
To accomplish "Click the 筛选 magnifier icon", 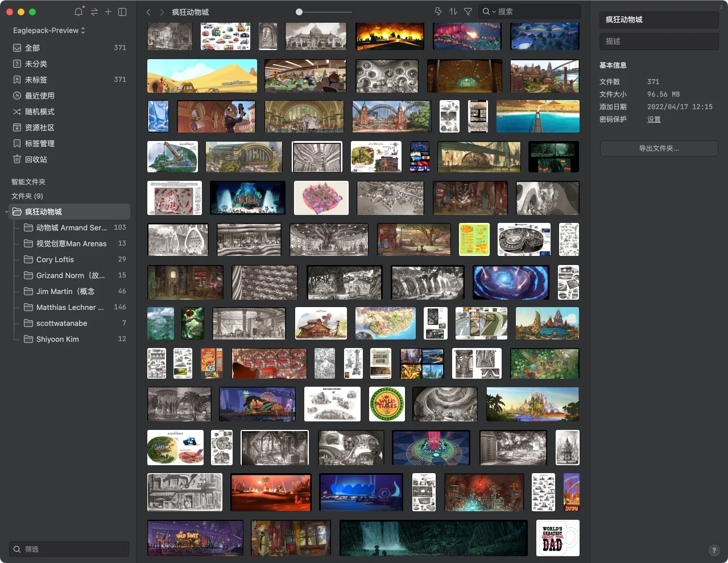I will tap(17, 549).
